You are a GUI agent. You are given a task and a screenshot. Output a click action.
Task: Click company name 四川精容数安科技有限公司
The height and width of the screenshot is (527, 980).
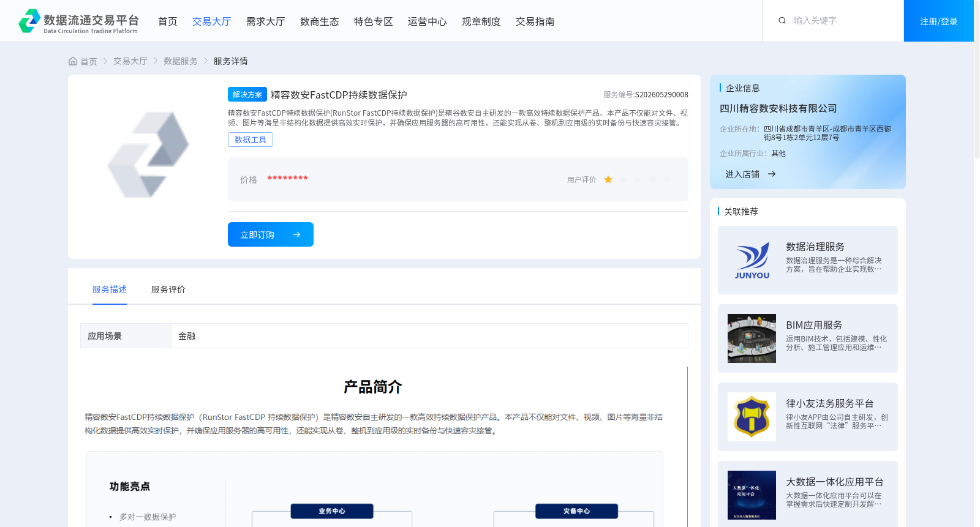tap(778, 108)
